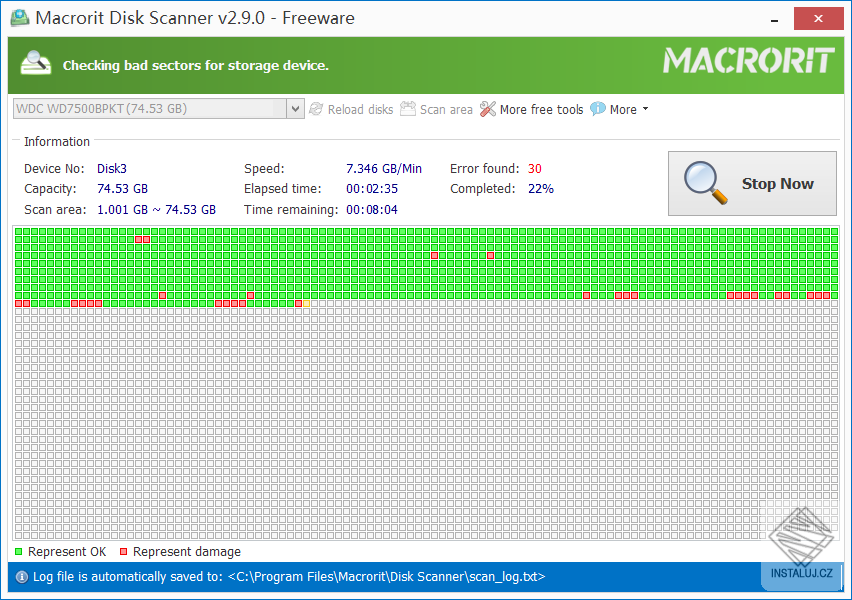
Task: Click Elapsed time value 00:02:35
Action: coord(372,189)
